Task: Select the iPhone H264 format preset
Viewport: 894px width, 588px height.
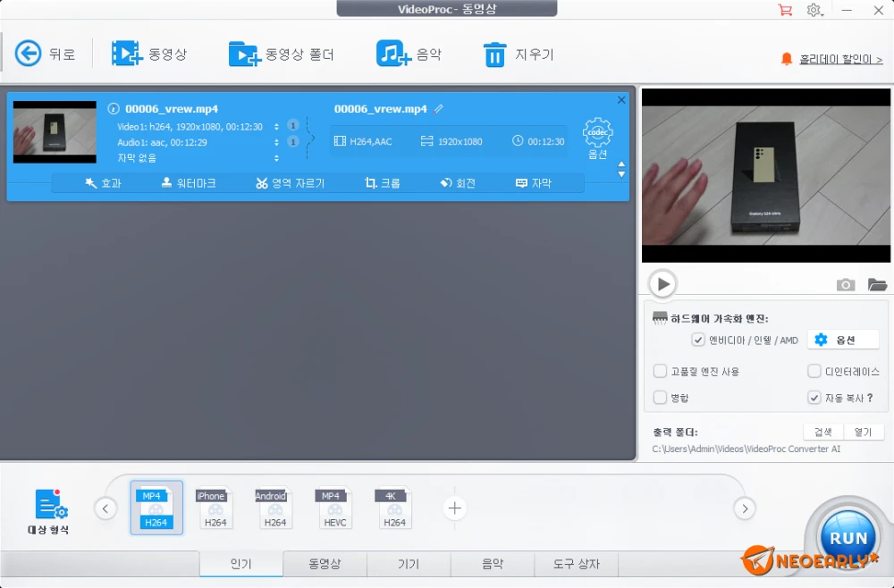Action: (x=215, y=508)
